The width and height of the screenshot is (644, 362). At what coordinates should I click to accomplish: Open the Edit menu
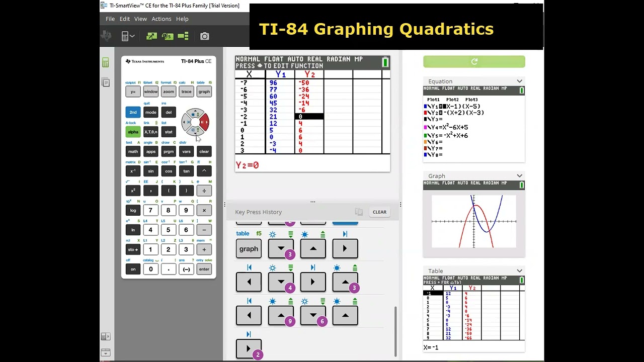pyautogui.click(x=125, y=19)
